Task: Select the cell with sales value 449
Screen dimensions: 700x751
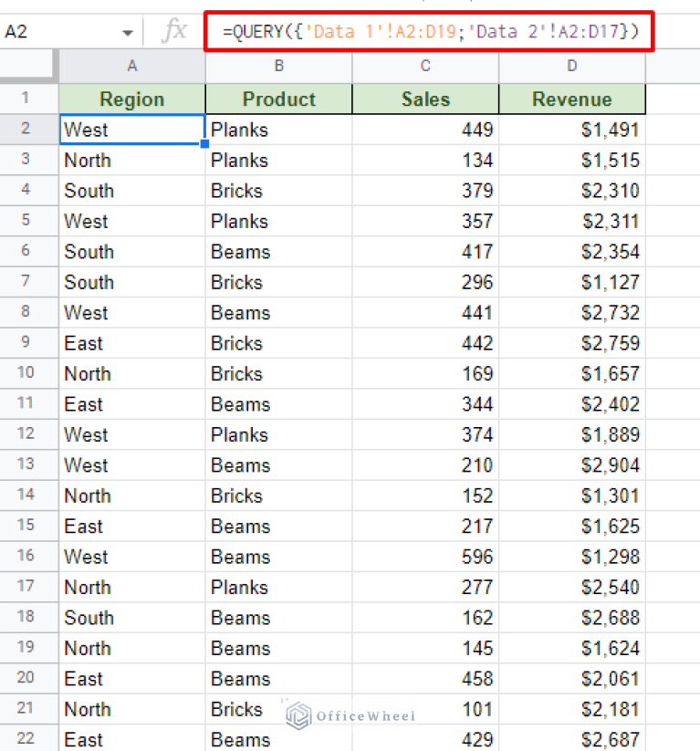Action: pyautogui.click(x=425, y=130)
